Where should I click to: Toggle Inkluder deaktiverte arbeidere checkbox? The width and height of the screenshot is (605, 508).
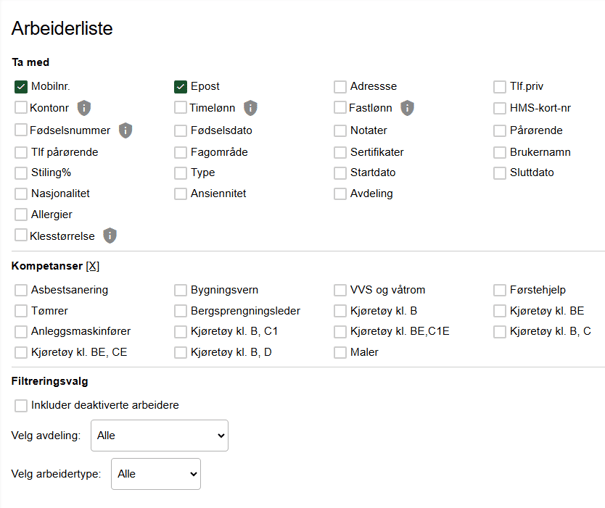point(21,405)
